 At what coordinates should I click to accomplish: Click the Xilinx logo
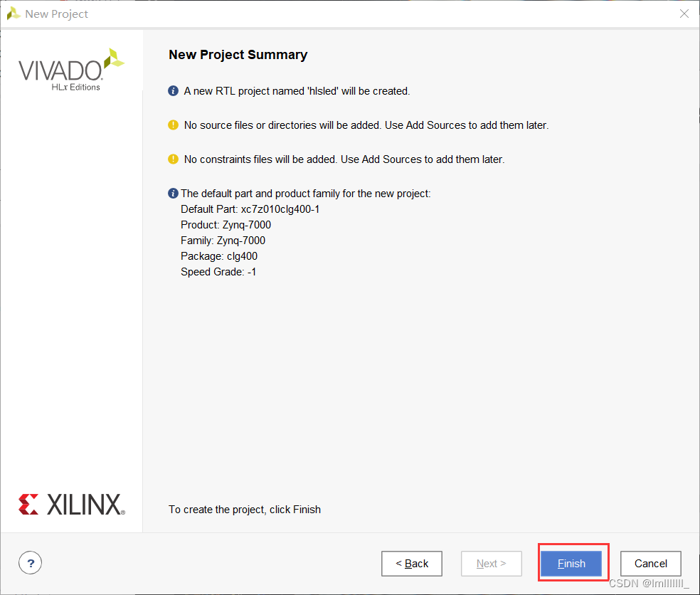pyautogui.click(x=72, y=505)
